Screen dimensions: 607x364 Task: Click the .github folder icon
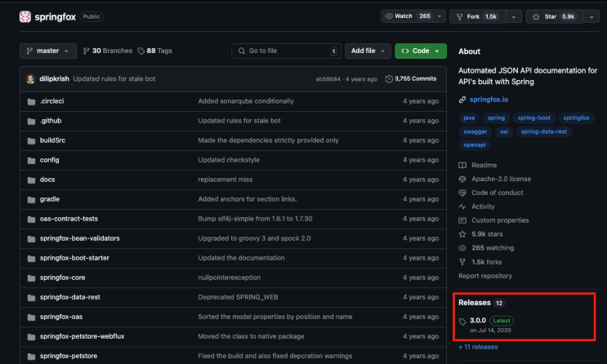click(31, 121)
